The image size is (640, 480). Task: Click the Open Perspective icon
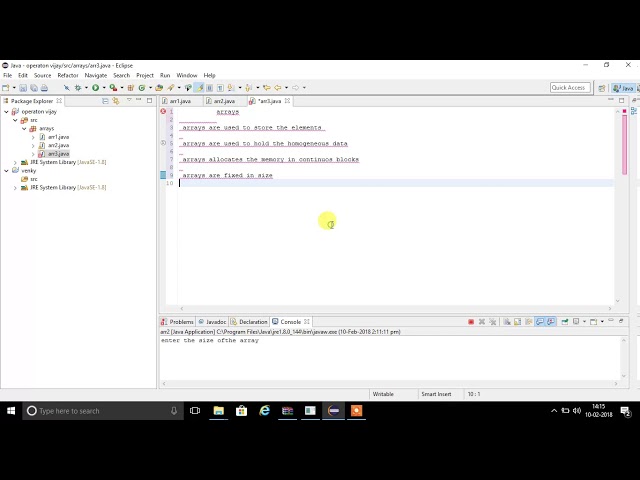tap(602, 88)
